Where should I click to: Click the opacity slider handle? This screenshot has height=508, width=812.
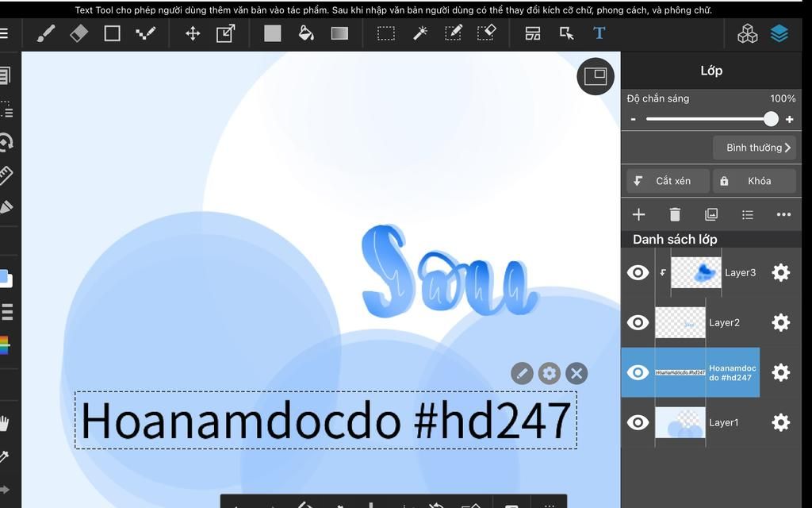pos(771,119)
